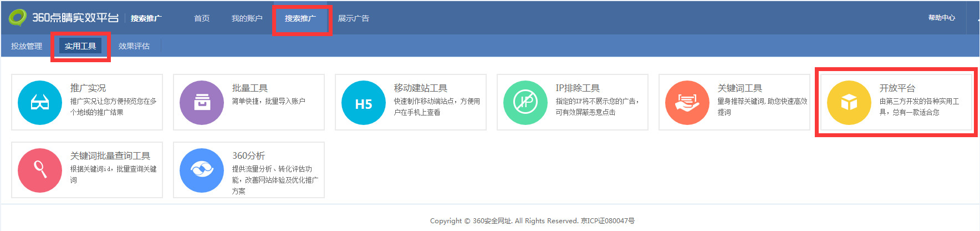This screenshot has width=980, height=231.
Task: Click the 开放平台 title
Action: 897,88
